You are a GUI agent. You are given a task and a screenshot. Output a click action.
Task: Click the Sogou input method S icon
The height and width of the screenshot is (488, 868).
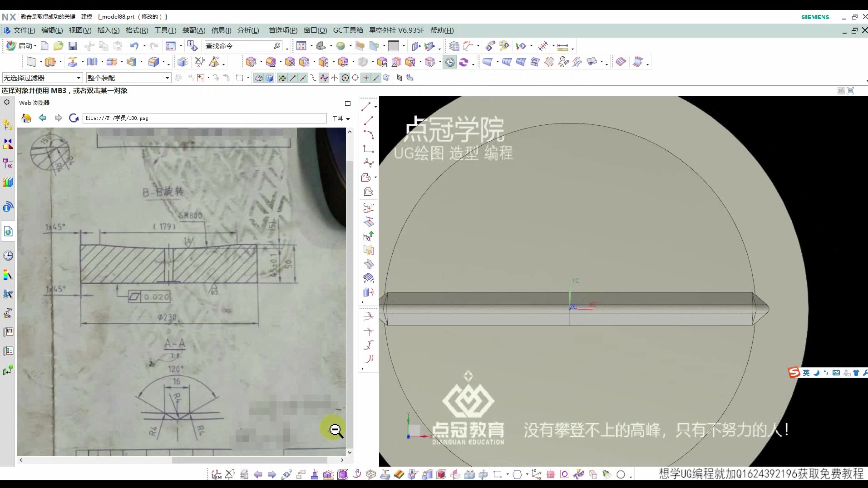(794, 373)
